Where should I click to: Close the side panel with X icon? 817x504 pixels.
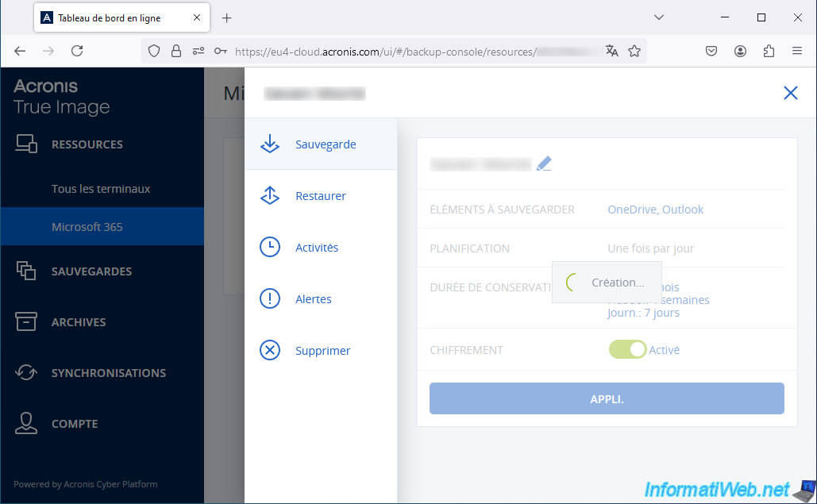click(791, 93)
